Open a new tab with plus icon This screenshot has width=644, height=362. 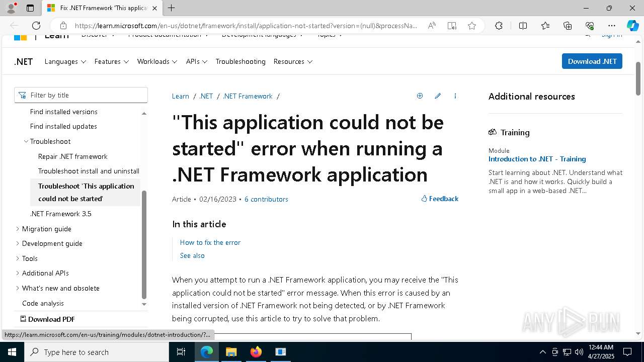tap(172, 8)
